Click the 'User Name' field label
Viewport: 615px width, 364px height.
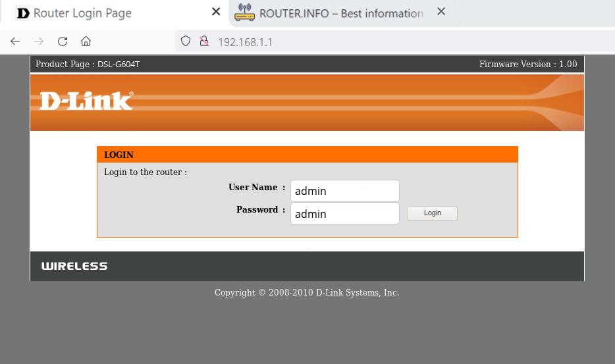coord(253,187)
